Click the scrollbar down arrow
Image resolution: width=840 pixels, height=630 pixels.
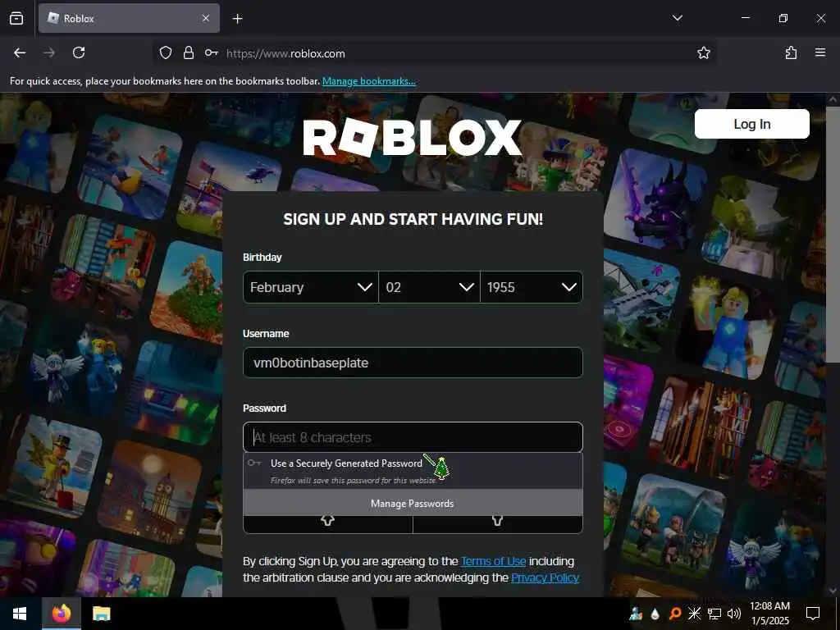(833, 591)
